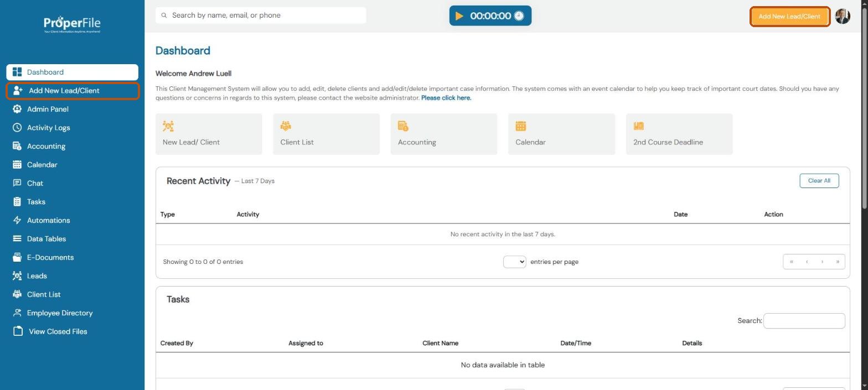Click the 00:00:00 timer display
Image resolution: width=868 pixels, height=390 pixels.
coord(490,16)
